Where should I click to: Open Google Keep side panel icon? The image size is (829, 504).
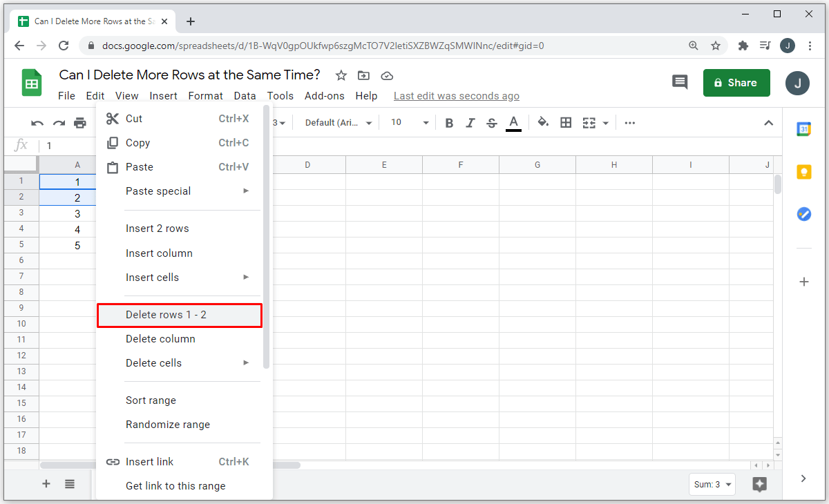803,172
